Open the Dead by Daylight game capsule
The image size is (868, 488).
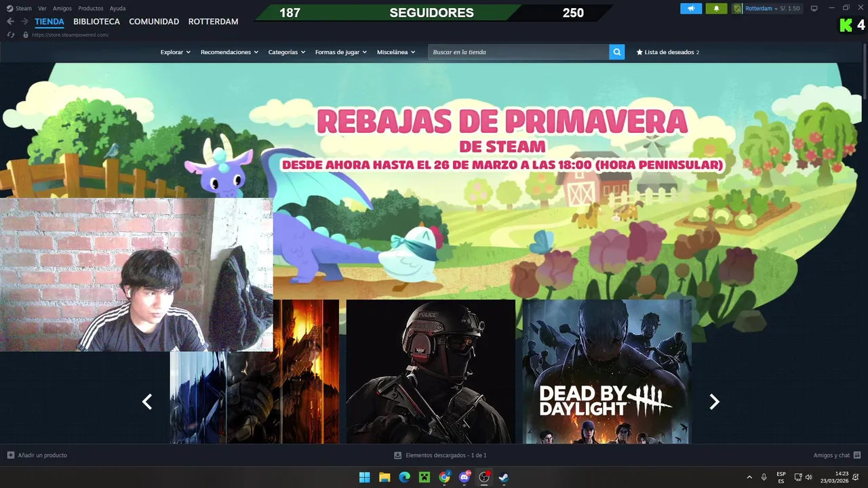point(607,371)
